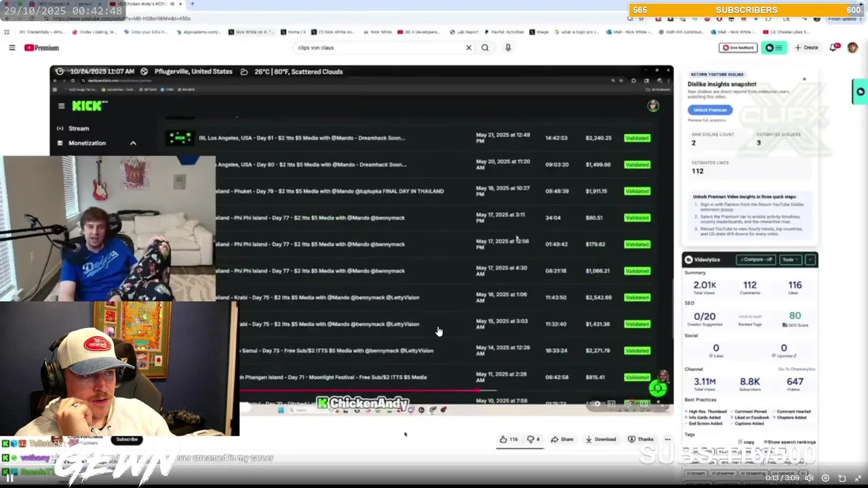
Task: Click the Kick badge beside ChickenAndy
Action: pyautogui.click(x=323, y=403)
